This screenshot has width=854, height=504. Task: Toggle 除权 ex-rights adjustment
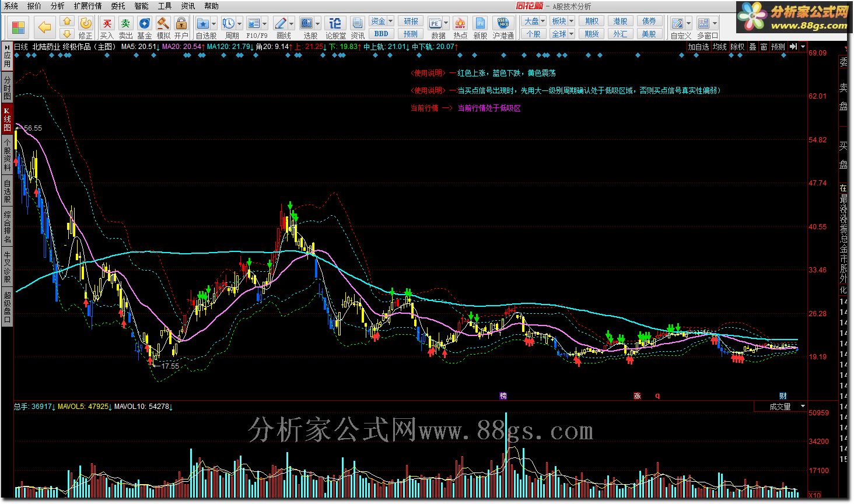(x=738, y=47)
